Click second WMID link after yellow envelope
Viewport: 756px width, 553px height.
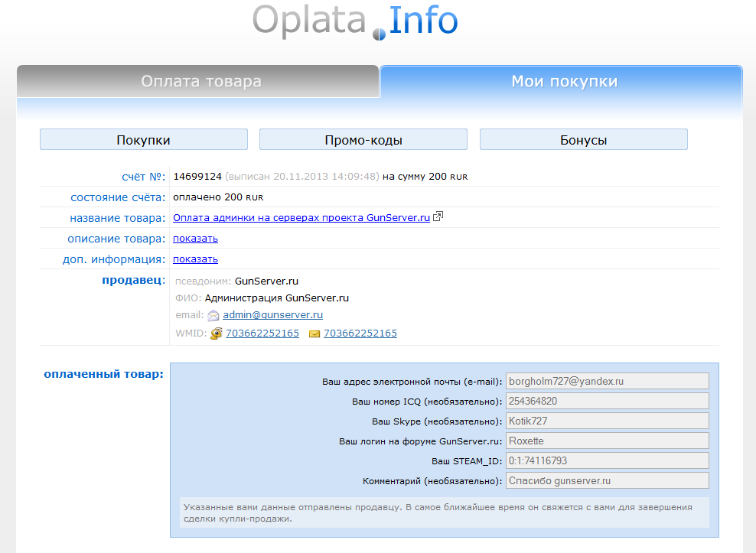[x=360, y=333]
